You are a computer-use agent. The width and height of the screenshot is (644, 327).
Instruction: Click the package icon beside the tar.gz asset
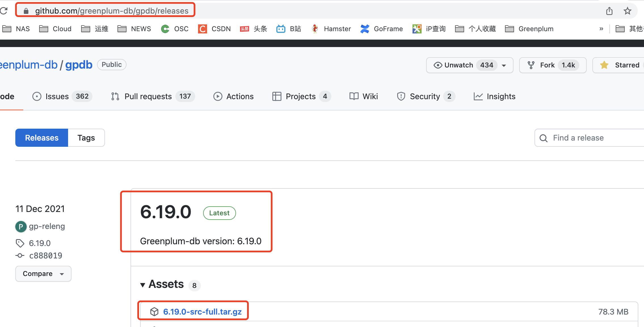pos(154,311)
